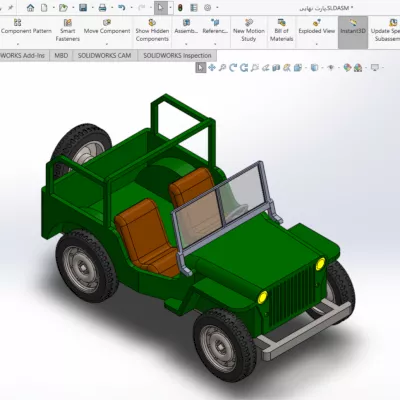Open the MBD tab
The height and width of the screenshot is (400, 400).
coord(61,56)
